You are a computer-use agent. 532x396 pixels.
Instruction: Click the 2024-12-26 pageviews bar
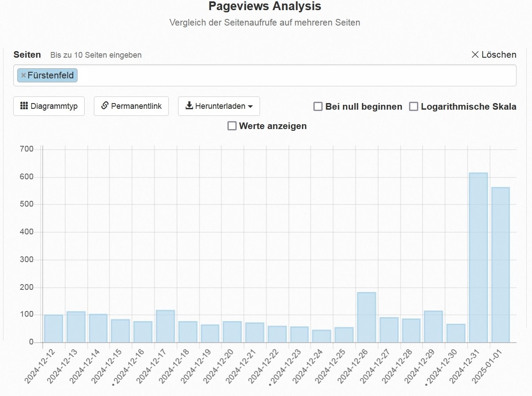point(366,317)
